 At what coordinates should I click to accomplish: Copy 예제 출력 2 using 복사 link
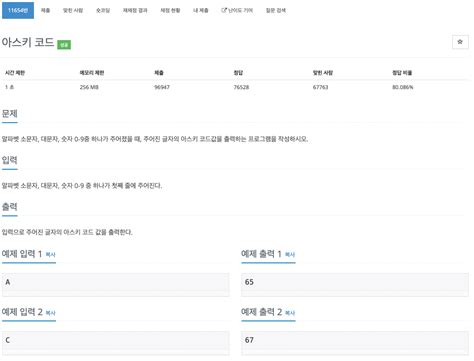coord(290,313)
